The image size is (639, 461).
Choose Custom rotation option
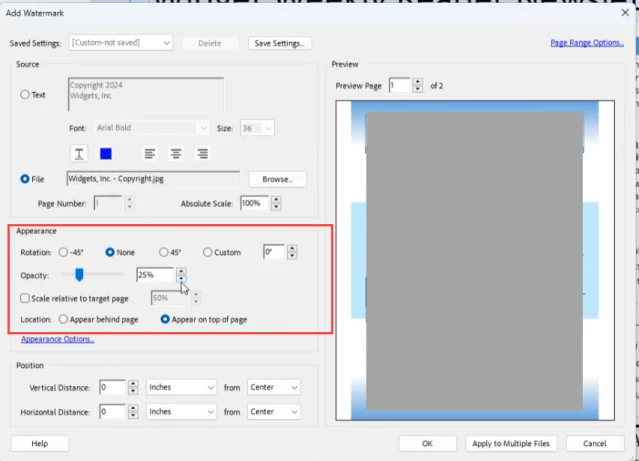(207, 252)
